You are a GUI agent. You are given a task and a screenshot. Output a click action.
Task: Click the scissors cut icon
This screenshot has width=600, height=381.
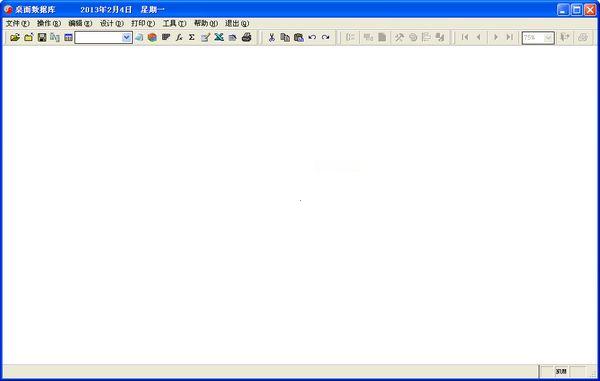point(272,37)
